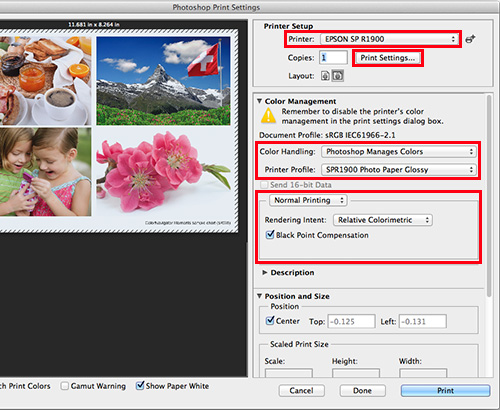This screenshot has height=410, width=500.
Task: Click the Height input field
Action: coord(356,373)
